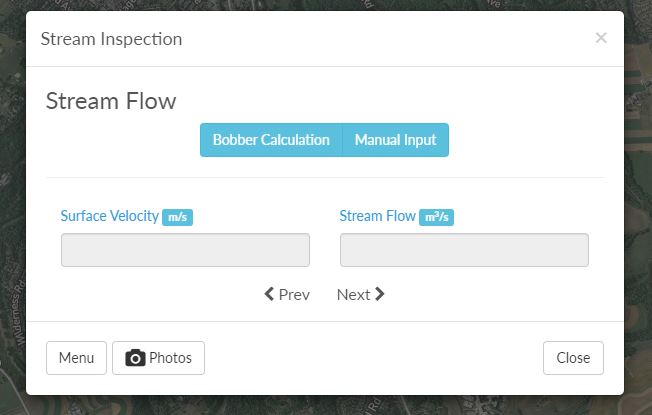This screenshot has width=652, height=415.
Task: Focus the Stream Flow input field
Action: [464, 250]
